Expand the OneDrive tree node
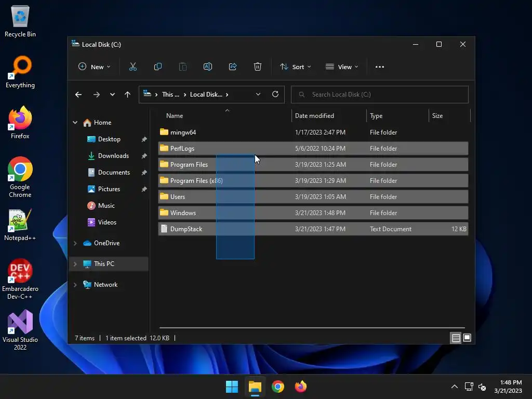 pos(75,243)
